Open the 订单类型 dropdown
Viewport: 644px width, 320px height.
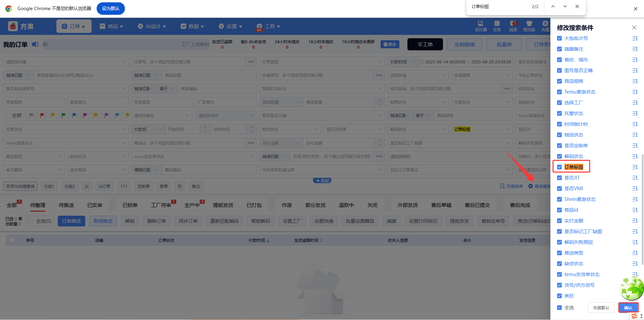click(x=322, y=62)
